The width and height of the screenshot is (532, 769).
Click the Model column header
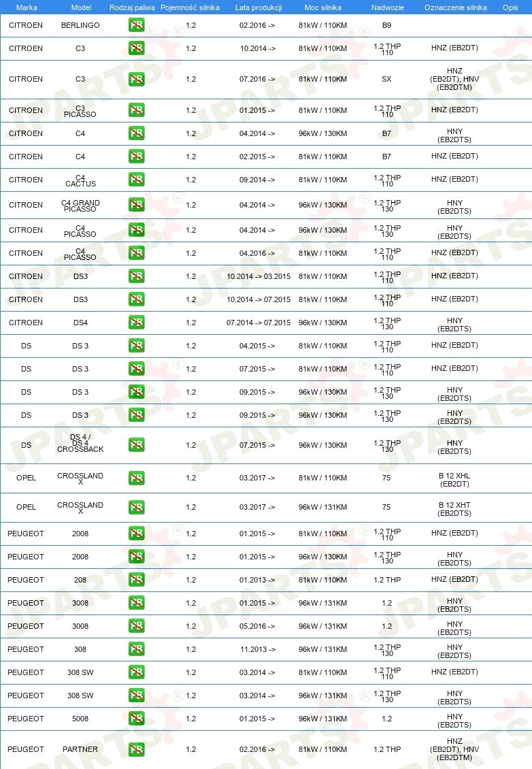coord(82,7)
